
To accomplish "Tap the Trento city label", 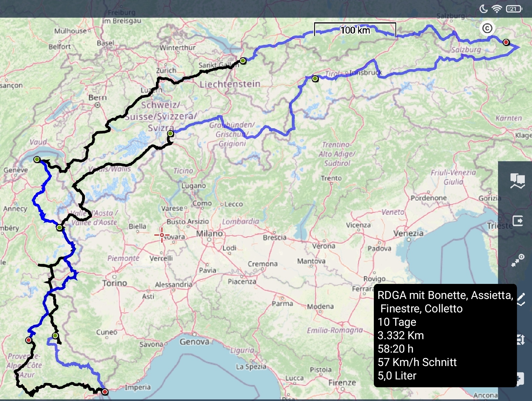I will (x=331, y=178).
